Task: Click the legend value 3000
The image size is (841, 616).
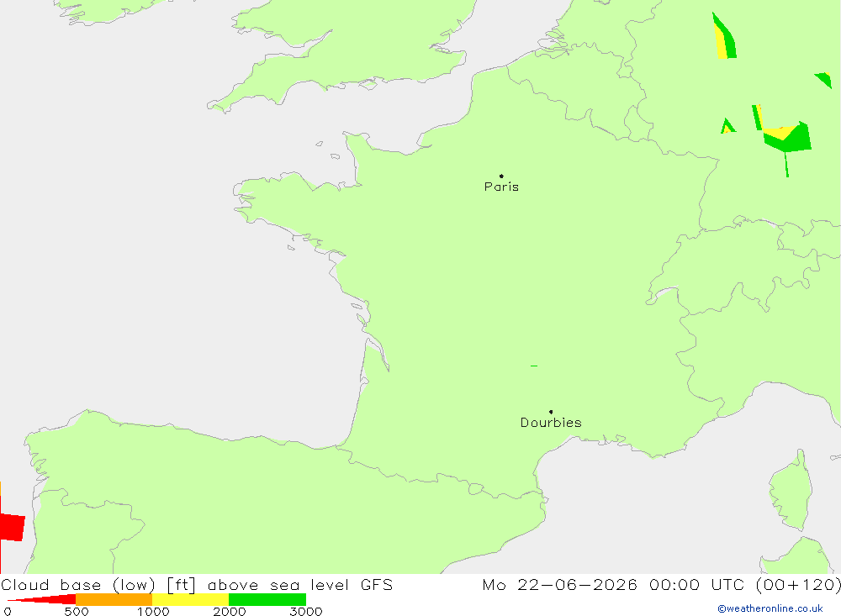Action: [306, 611]
